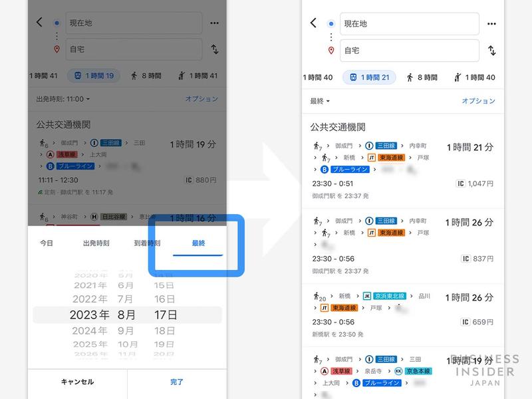The height and width of the screenshot is (399, 532).
Task: Select the 出発時刻 tab in the time picker
Action: point(96,243)
